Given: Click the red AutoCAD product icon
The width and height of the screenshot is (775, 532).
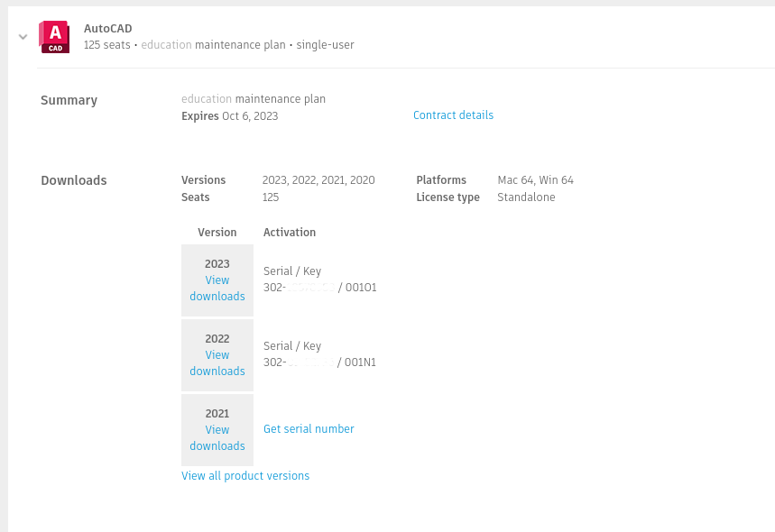Looking at the screenshot, I should (54, 36).
